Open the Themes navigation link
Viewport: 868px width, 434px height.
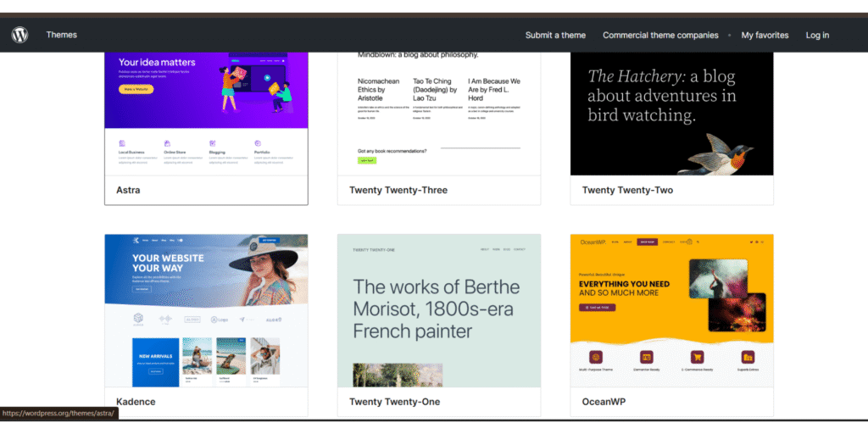pos(61,35)
